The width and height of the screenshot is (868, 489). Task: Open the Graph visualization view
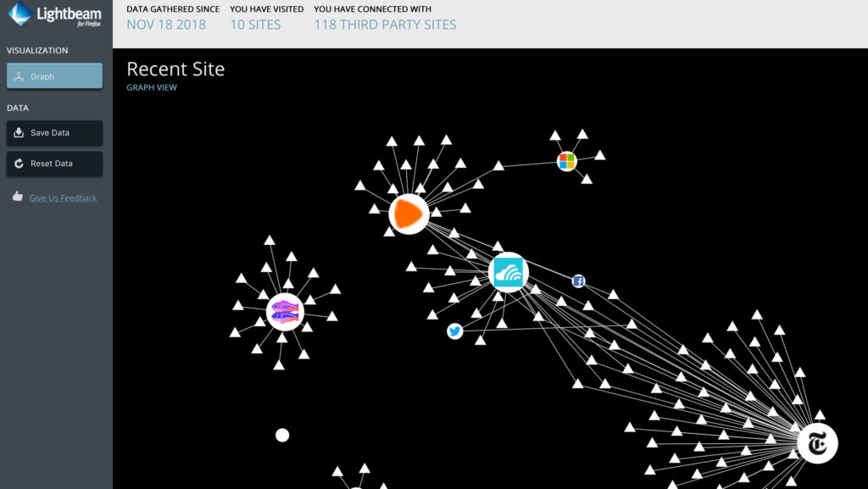(54, 76)
